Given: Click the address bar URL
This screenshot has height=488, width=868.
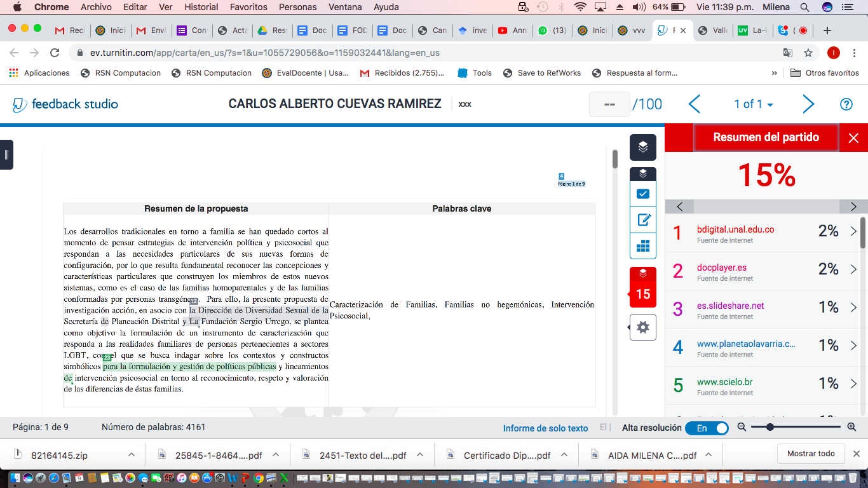Looking at the screenshot, I should [x=265, y=53].
